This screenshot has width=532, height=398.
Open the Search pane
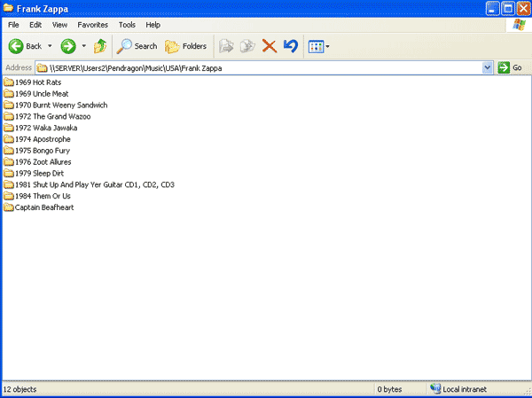tap(137, 46)
